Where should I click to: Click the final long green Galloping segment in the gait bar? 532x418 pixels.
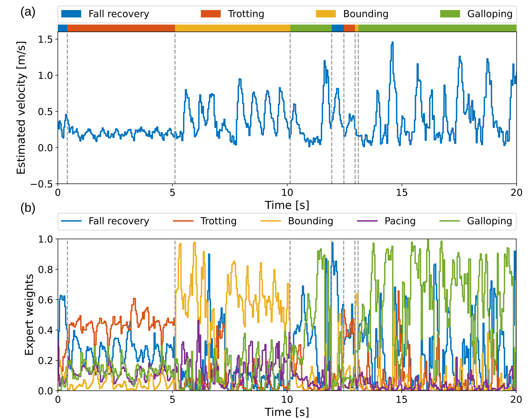point(437,28)
